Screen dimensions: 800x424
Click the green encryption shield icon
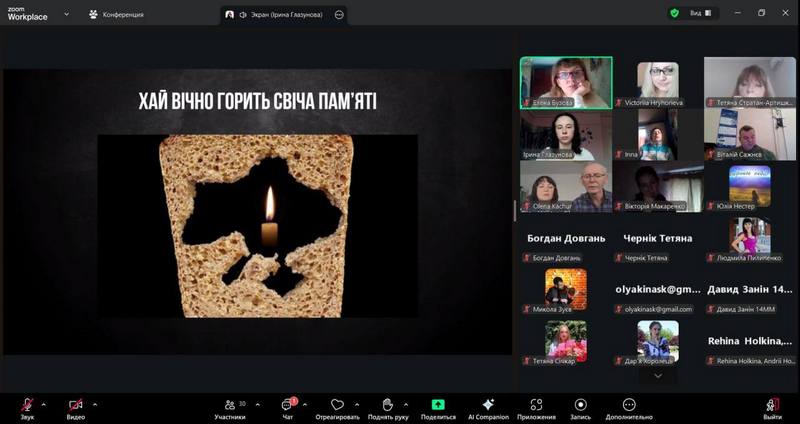(x=674, y=13)
